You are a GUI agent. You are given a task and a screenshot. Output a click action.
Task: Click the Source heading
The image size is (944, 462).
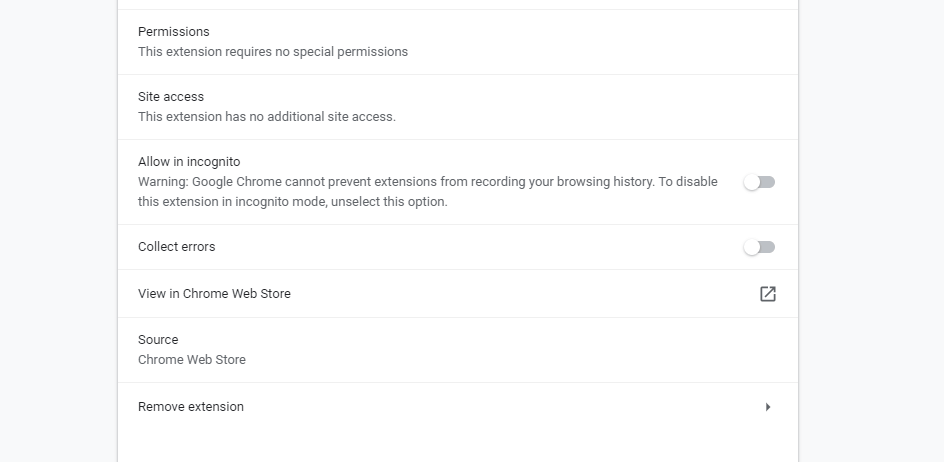click(158, 340)
